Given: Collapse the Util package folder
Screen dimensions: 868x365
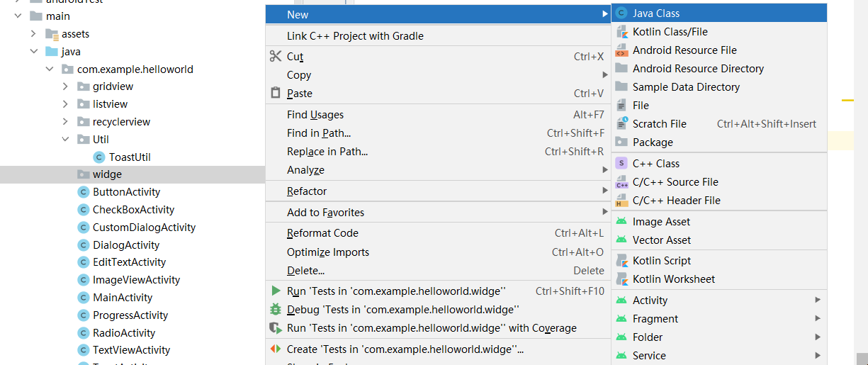Looking at the screenshot, I should [65, 140].
